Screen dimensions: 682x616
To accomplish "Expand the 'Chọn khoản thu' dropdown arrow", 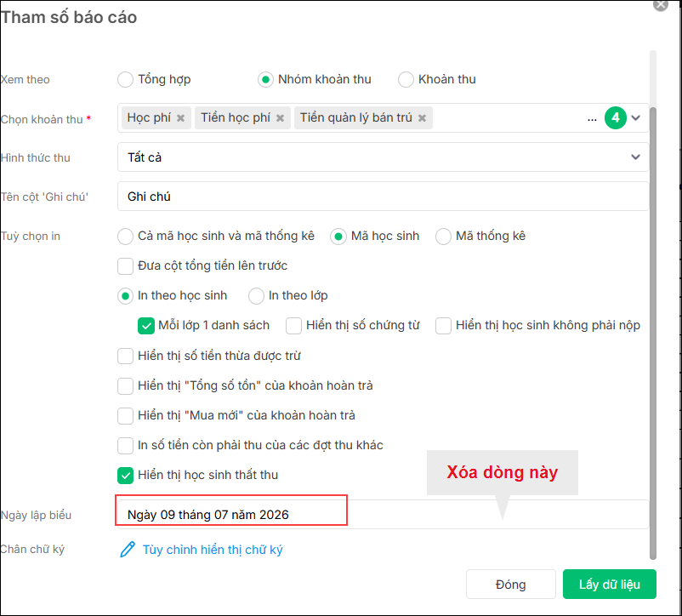I will click(635, 118).
